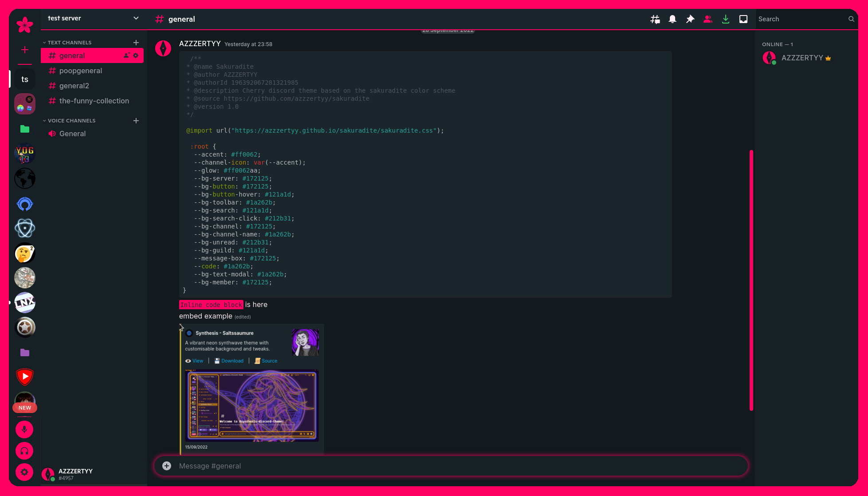Image resolution: width=868 pixels, height=496 pixels.
Task: Click the download icon in the top toolbar
Action: pyautogui.click(x=726, y=19)
